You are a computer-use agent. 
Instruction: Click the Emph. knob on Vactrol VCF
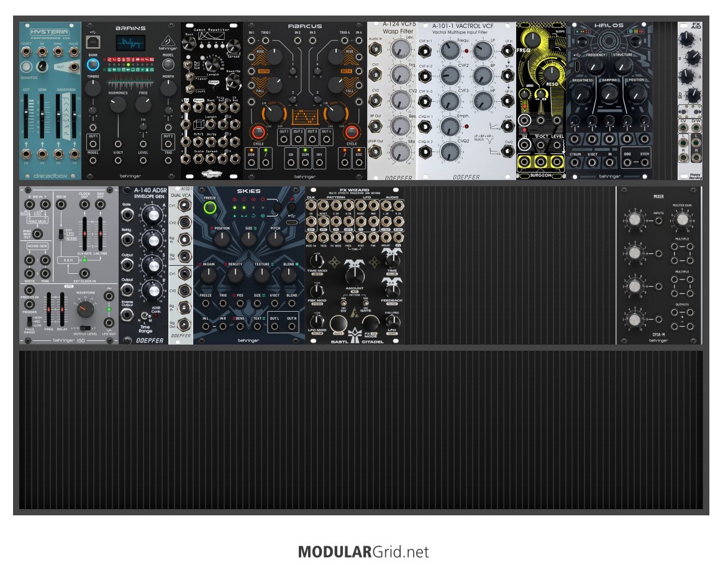[x=450, y=126]
